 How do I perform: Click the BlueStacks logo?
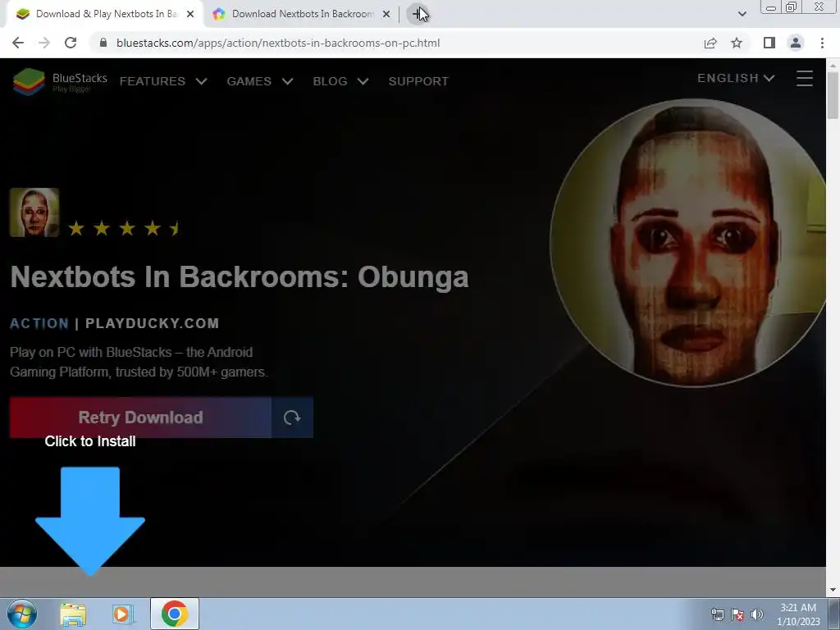[x=60, y=81]
